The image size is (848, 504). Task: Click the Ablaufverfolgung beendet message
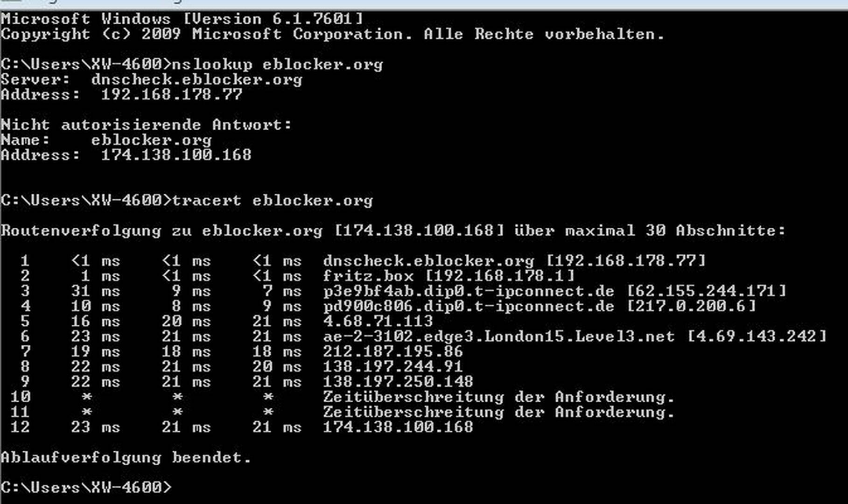(126, 458)
